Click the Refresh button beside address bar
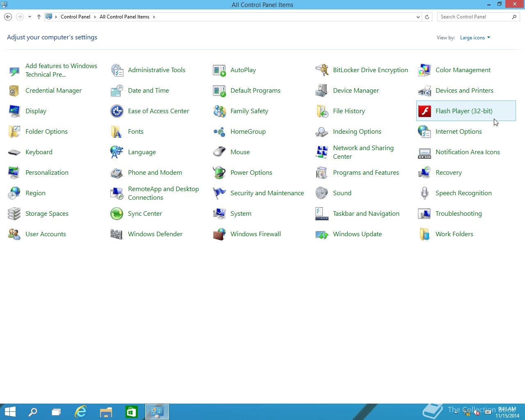 pos(427,17)
